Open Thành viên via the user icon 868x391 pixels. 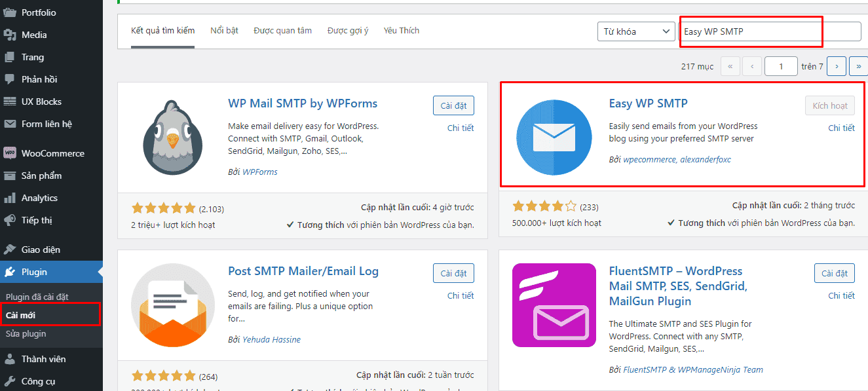point(10,359)
